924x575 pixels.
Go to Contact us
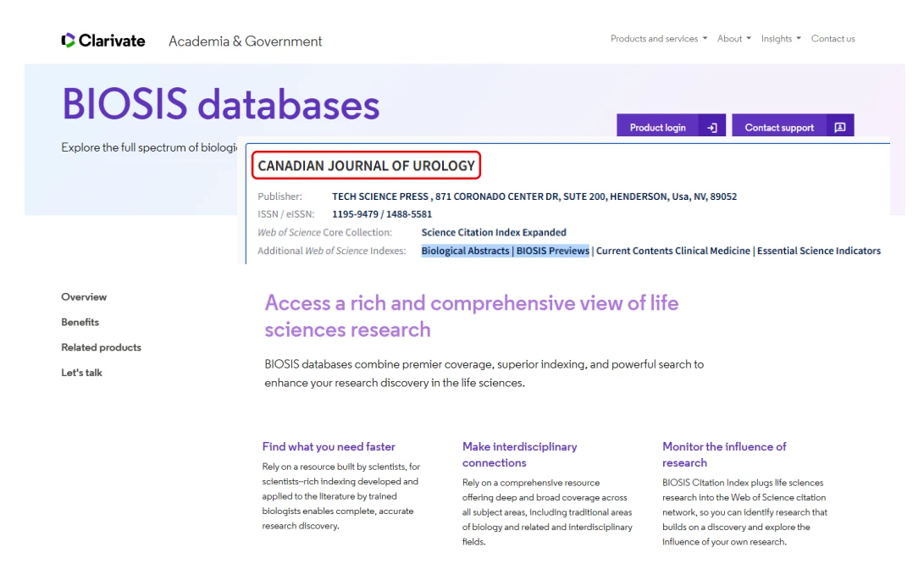click(x=833, y=38)
